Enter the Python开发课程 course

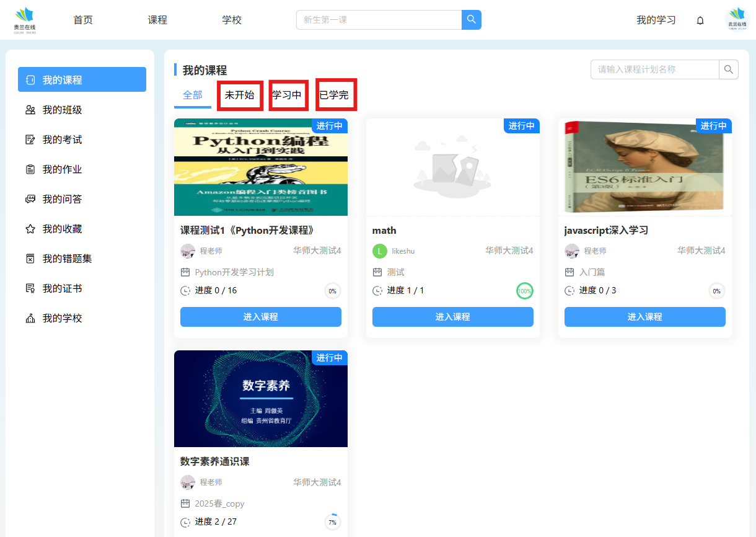260,317
